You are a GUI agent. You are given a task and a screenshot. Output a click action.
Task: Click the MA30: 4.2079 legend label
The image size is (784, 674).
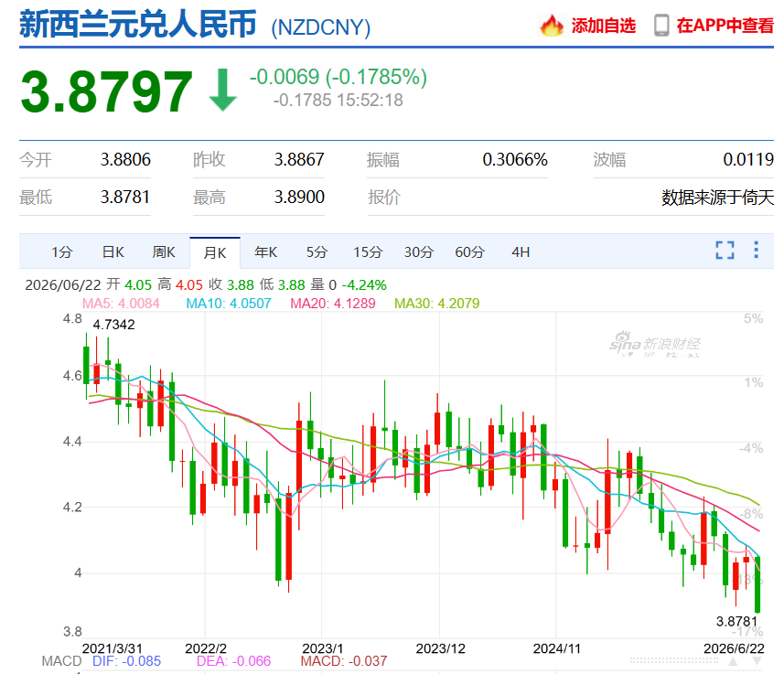point(437,303)
